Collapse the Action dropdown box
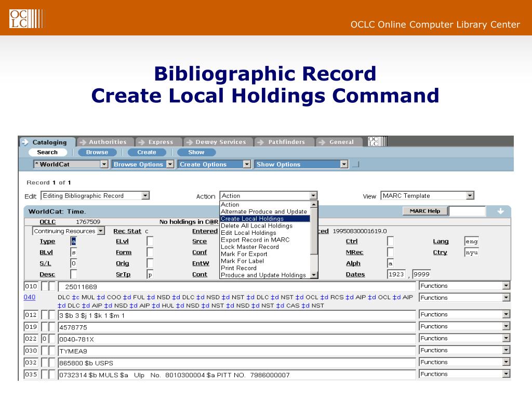The image size is (532, 399). (269, 196)
